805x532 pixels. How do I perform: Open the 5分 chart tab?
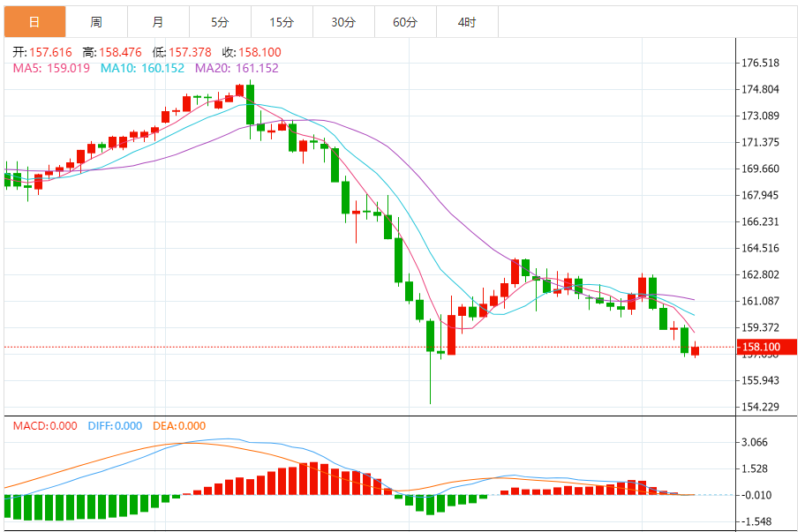221,22
